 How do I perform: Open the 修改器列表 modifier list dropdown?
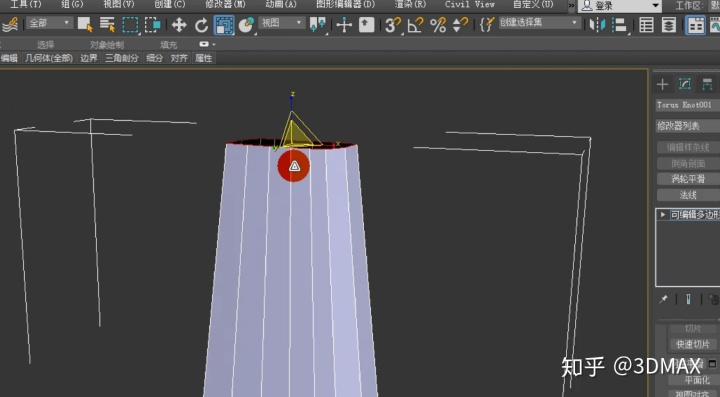coord(687,126)
